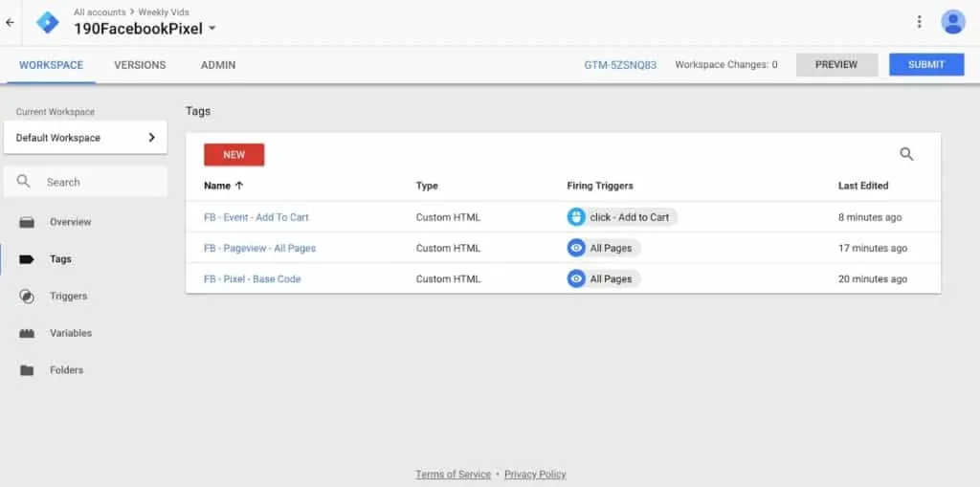Image resolution: width=980 pixels, height=487 pixels.
Task: Click the search magnifier in Tags table
Action: 906,154
